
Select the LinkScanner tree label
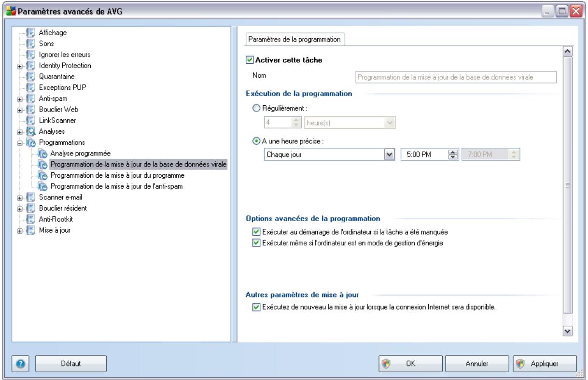pos(58,120)
